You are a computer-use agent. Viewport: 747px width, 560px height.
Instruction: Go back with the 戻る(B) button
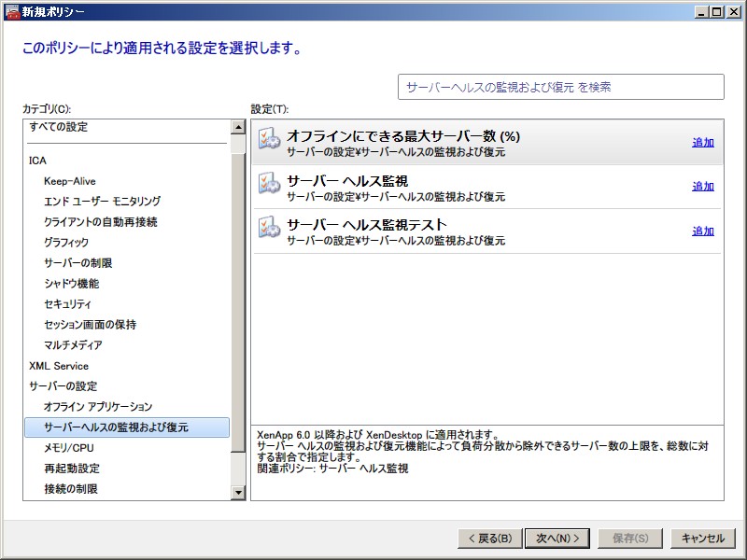coord(487,539)
